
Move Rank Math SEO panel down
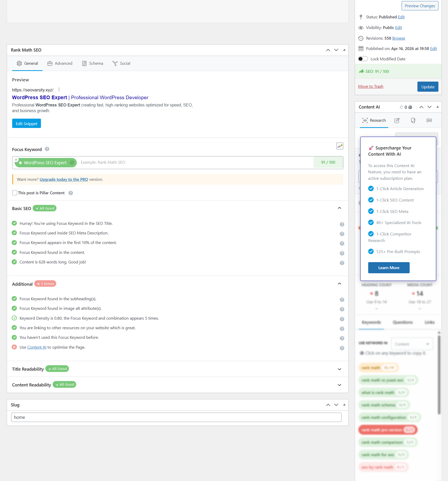click(336, 50)
